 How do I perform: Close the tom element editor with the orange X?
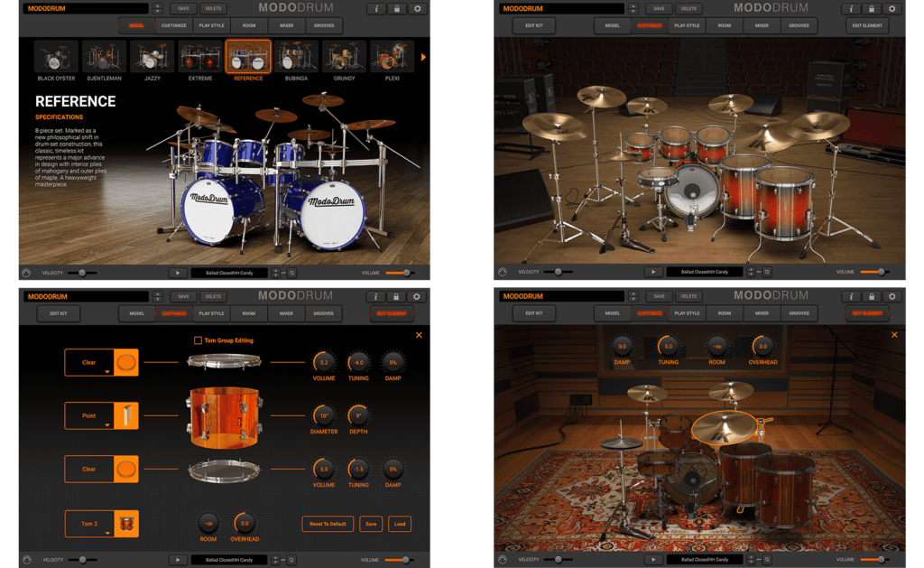click(x=419, y=335)
